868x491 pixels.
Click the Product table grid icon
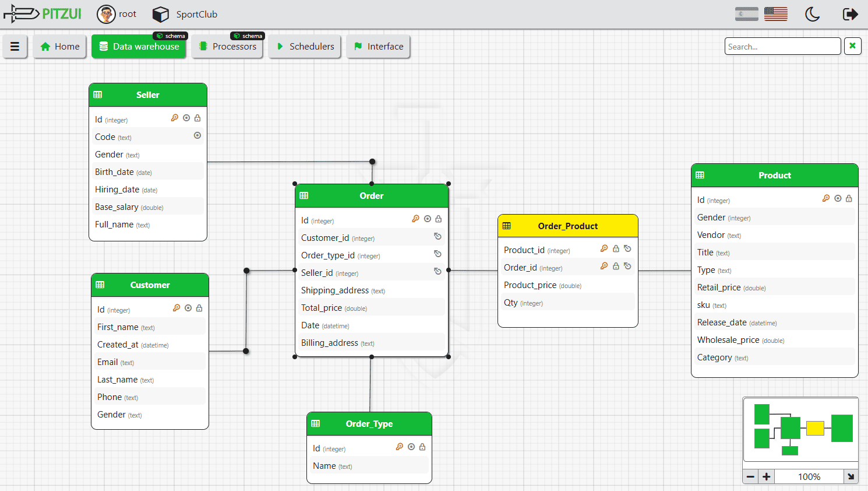pyautogui.click(x=700, y=175)
